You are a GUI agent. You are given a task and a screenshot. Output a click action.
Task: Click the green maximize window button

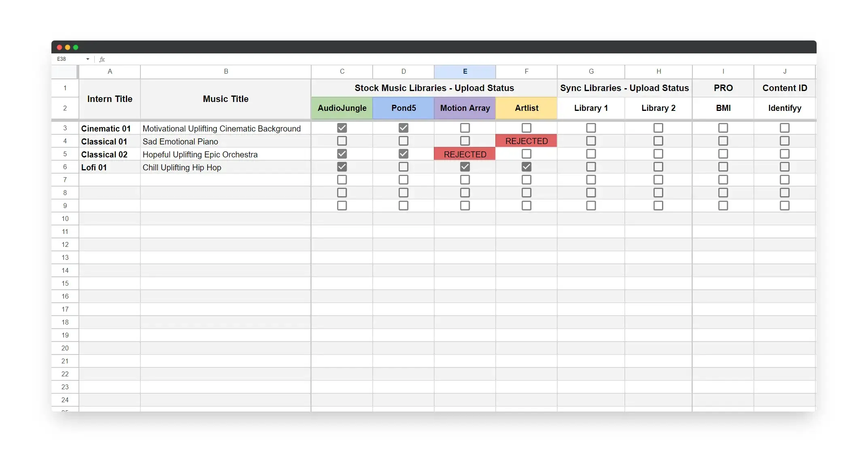76,47
